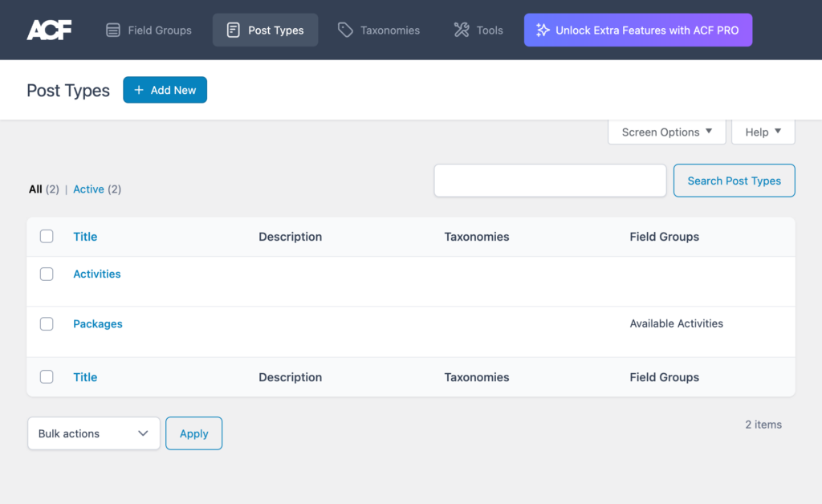Click inside the search input field
Viewport: 822px width, 504px height.
coord(550,181)
